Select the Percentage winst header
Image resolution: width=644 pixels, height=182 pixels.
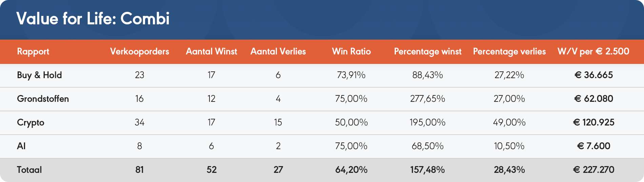point(428,52)
